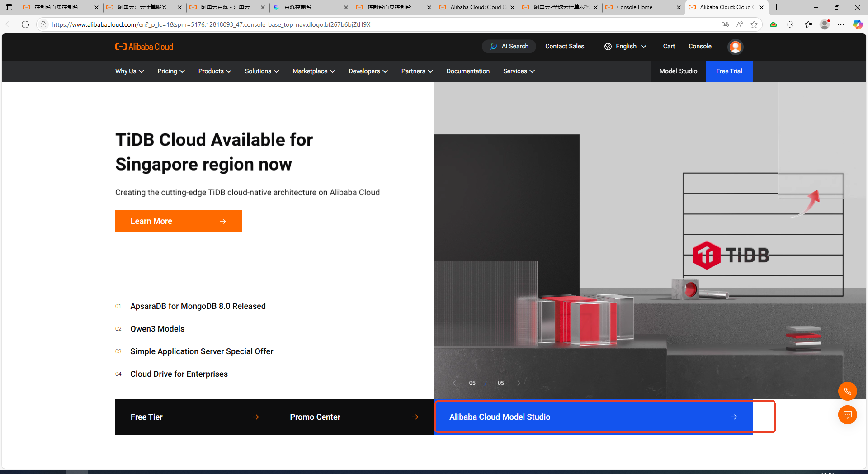Screen dimensions: 868x474
Task: Open the user avatar profile icon
Action: click(x=736, y=47)
